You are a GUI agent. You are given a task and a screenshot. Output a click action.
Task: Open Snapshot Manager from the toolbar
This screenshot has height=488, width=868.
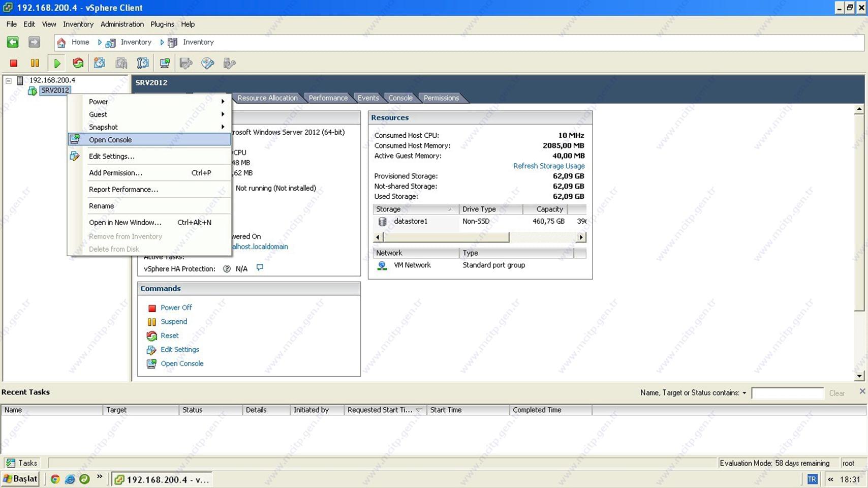(x=143, y=63)
